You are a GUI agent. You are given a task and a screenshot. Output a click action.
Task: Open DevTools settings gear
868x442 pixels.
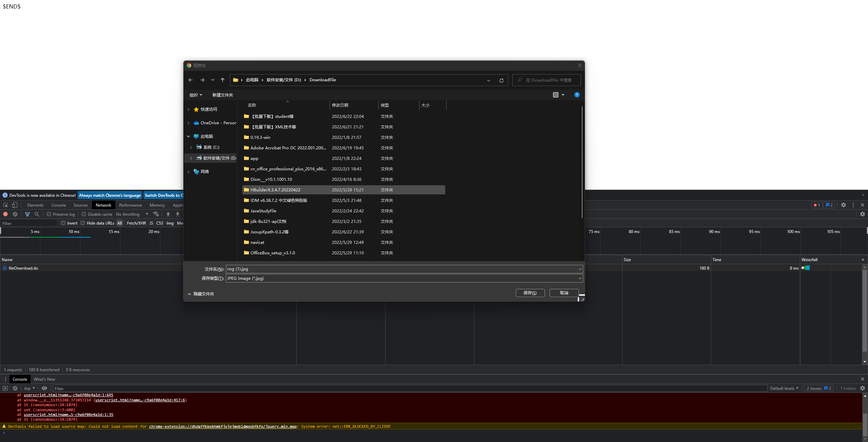[844, 205]
